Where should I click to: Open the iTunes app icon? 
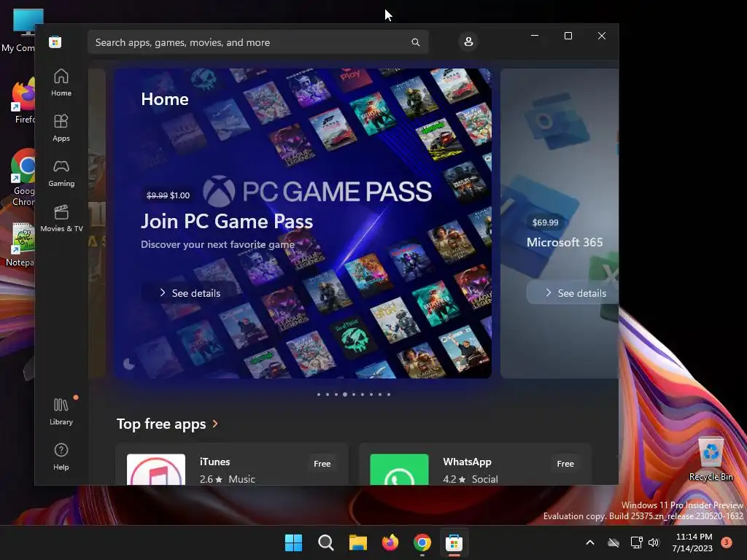(156, 470)
